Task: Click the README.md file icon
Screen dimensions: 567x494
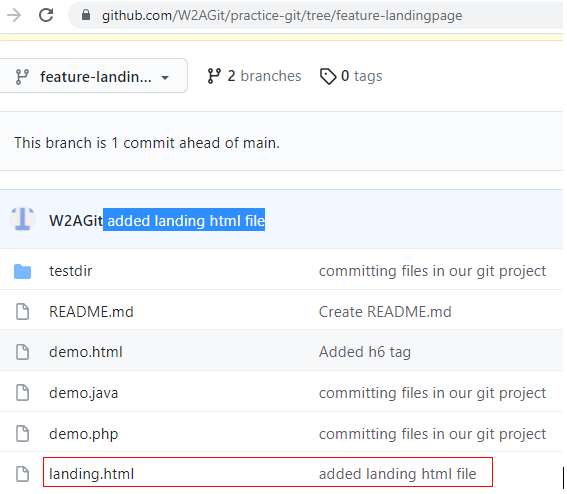Action: click(x=22, y=312)
